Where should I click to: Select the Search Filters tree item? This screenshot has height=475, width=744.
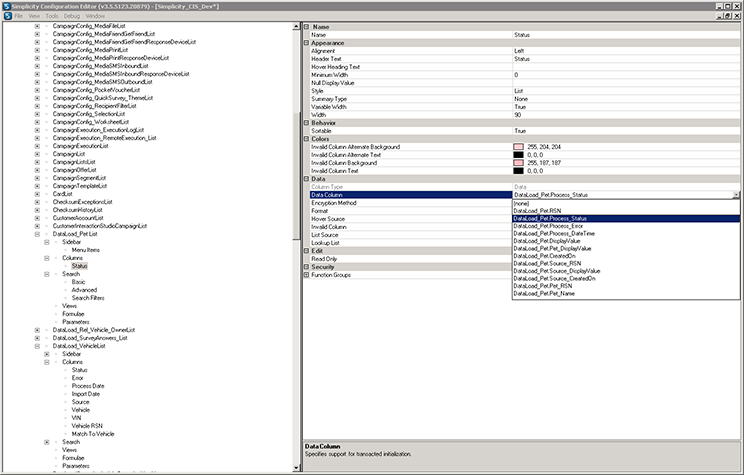[x=88, y=298]
